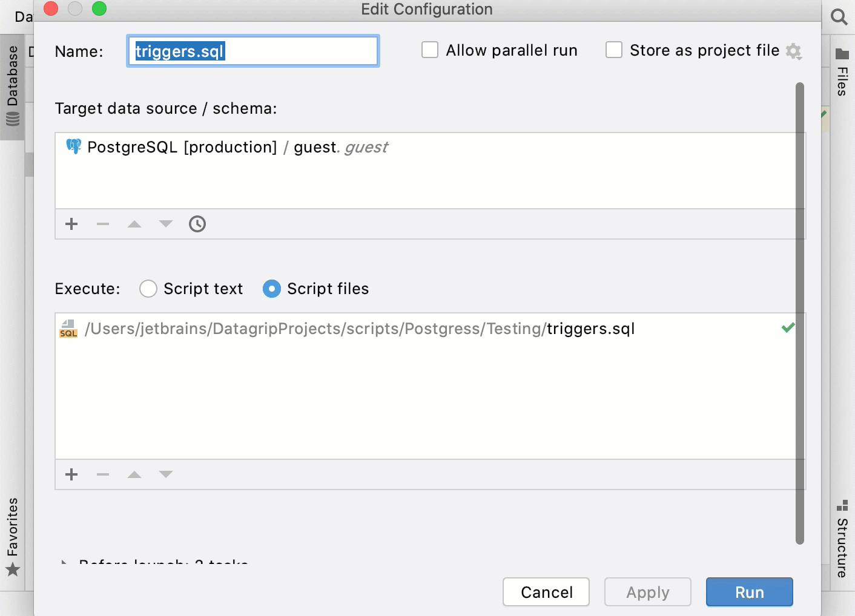This screenshot has width=855, height=616.
Task: Open run configuration settings gear
Action: [794, 51]
